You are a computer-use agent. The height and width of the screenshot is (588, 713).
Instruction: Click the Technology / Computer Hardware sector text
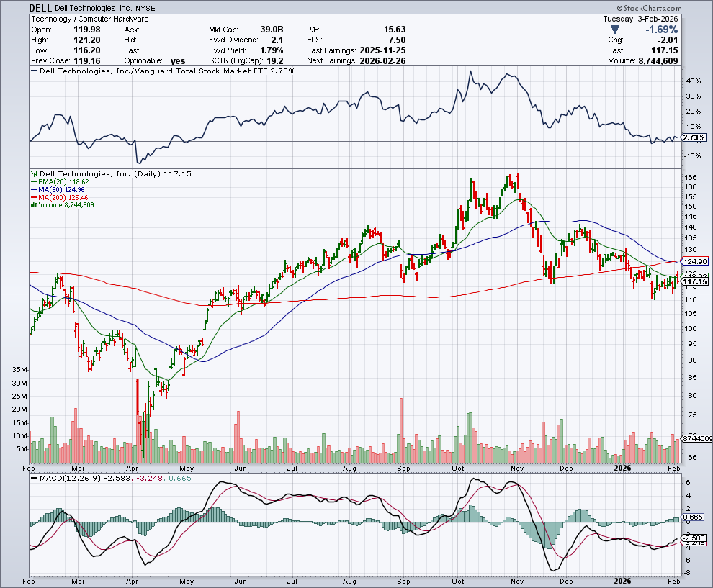pyautogui.click(x=89, y=19)
